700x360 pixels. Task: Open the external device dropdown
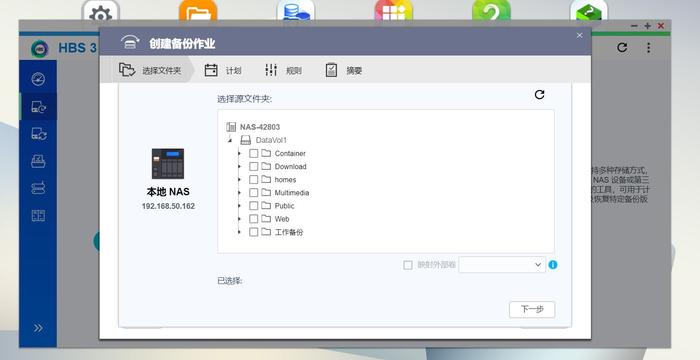[x=502, y=264]
